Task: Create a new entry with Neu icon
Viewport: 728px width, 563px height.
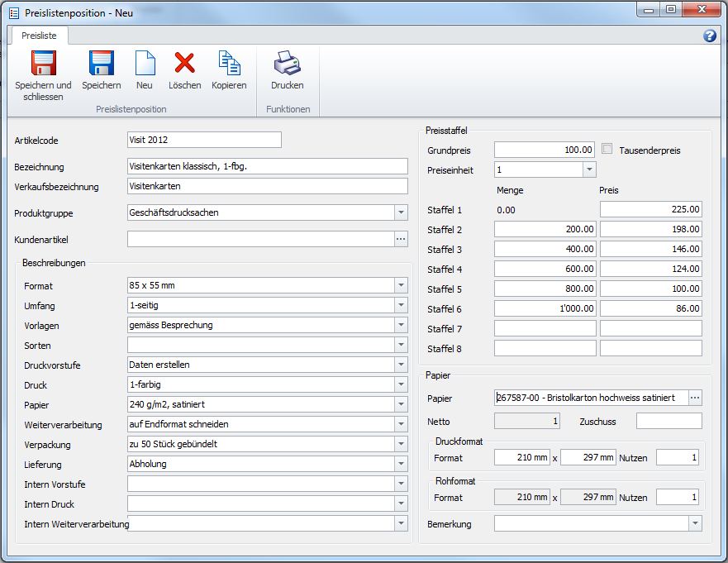Action: (145, 64)
